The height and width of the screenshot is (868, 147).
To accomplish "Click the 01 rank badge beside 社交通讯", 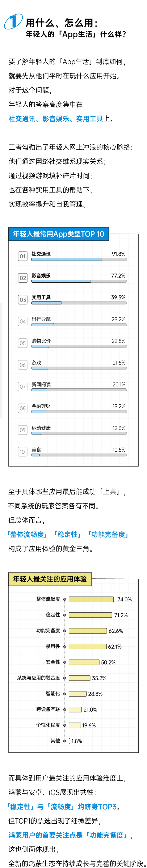I will 22,256.
